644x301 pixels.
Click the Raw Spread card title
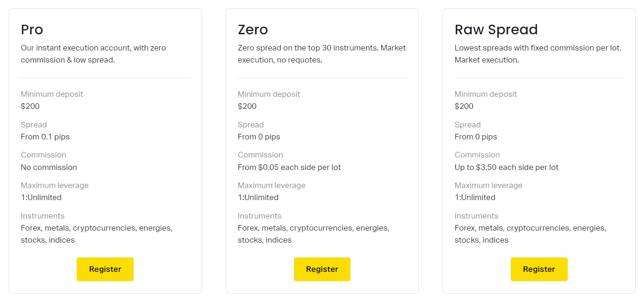(x=496, y=30)
